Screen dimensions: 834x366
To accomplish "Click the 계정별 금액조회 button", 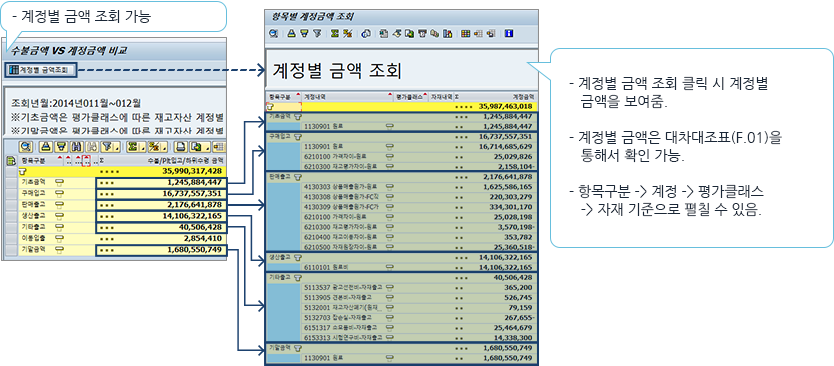I will 41,70.
